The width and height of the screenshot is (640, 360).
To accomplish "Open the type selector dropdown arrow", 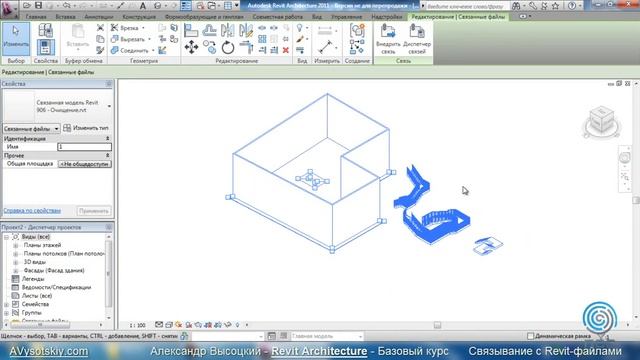I will [x=109, y=107].
